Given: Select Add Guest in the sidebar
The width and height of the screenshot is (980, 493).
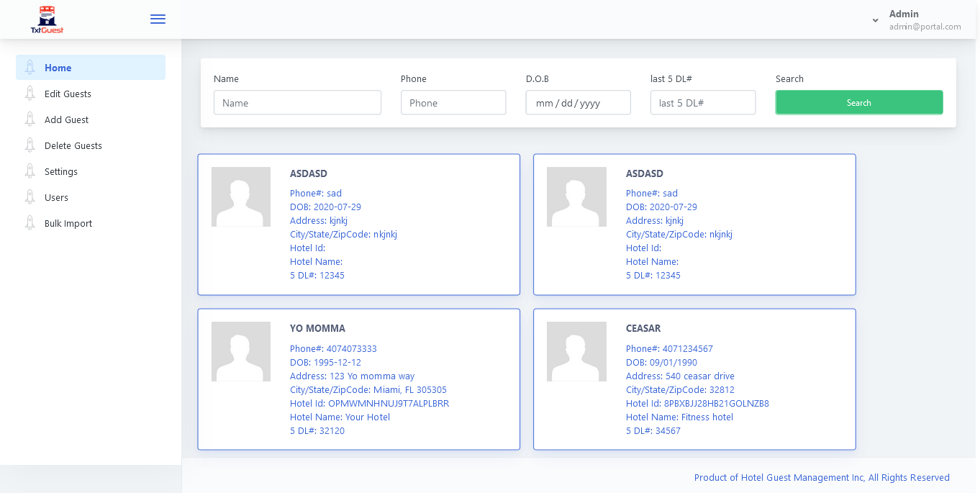Looking at the screenshot, I should 66,119.
